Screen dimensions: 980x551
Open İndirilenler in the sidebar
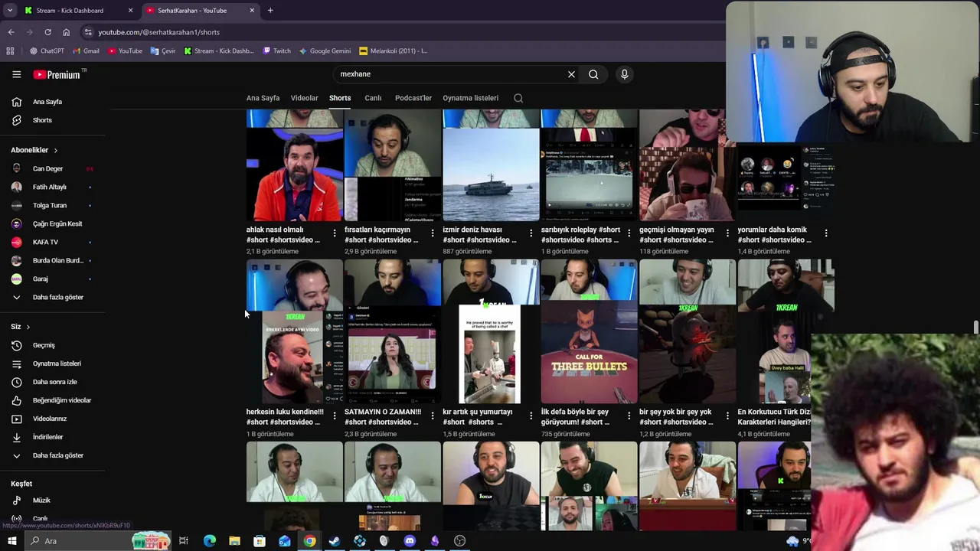coord(47,437)
